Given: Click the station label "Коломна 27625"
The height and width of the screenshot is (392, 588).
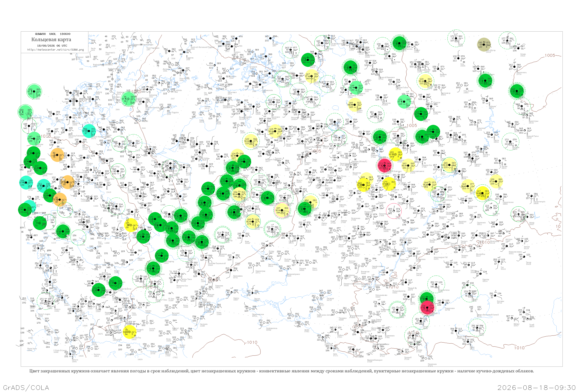Looking at the screenshot, I should 340,187.
